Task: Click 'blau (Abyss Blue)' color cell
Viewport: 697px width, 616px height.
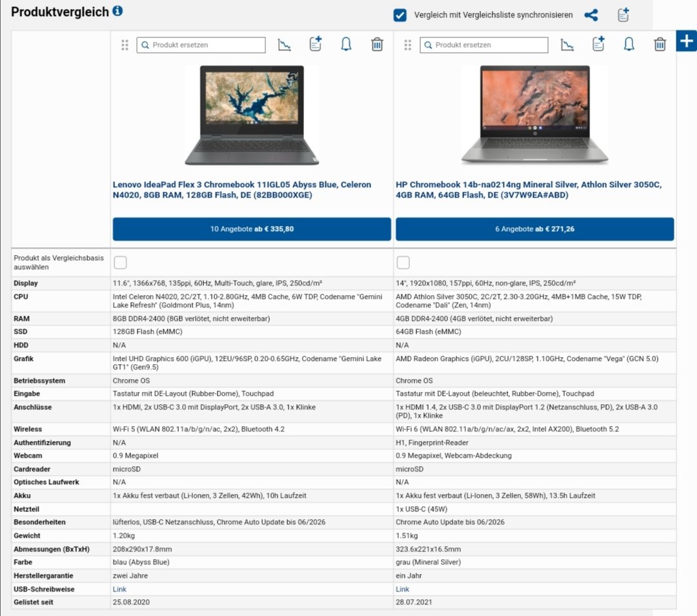Action: click(x=141, y=562)
